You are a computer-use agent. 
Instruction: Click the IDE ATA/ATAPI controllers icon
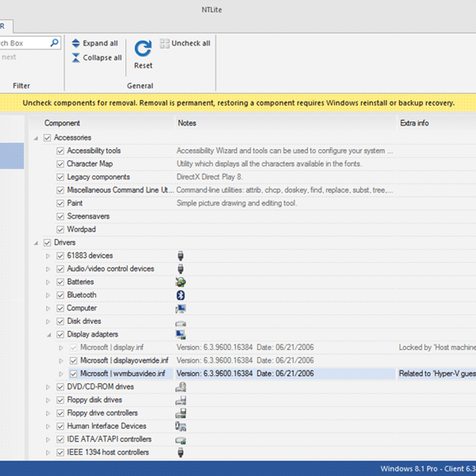pyautogui.click(x=181, y=440)
